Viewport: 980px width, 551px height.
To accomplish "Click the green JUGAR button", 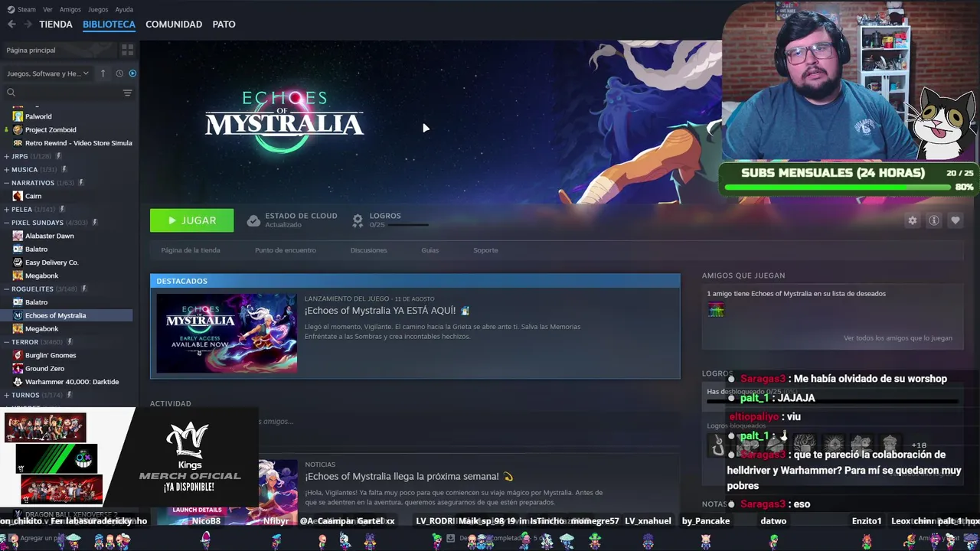I will click(192, 220).
